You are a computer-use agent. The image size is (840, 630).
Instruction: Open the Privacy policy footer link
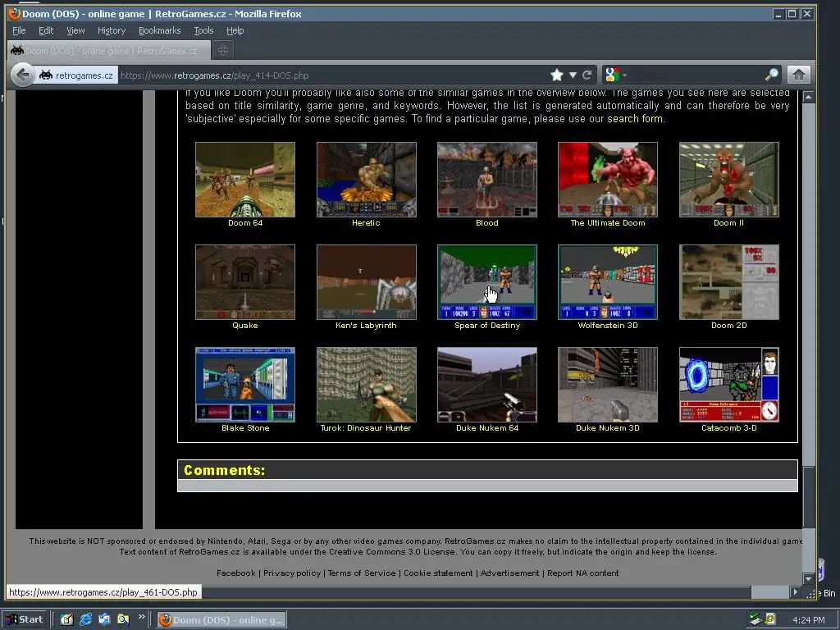point(292,573)
